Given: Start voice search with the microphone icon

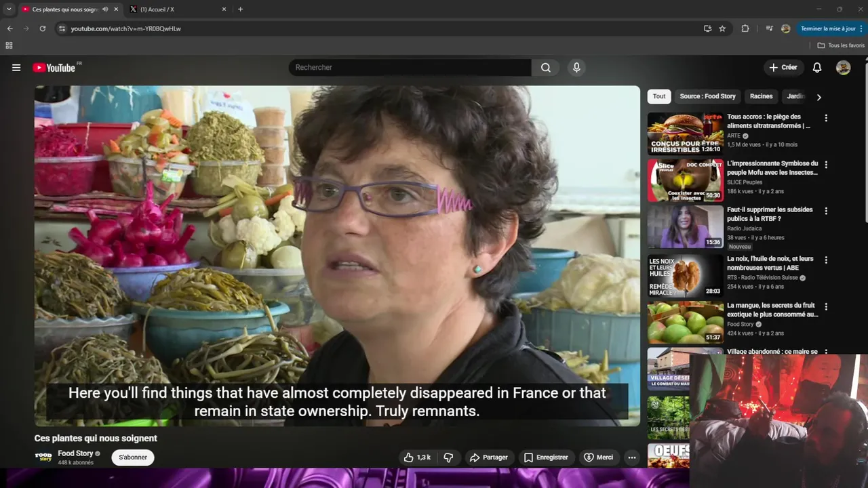Looking at the screenshot, I should tap(576, 67).
